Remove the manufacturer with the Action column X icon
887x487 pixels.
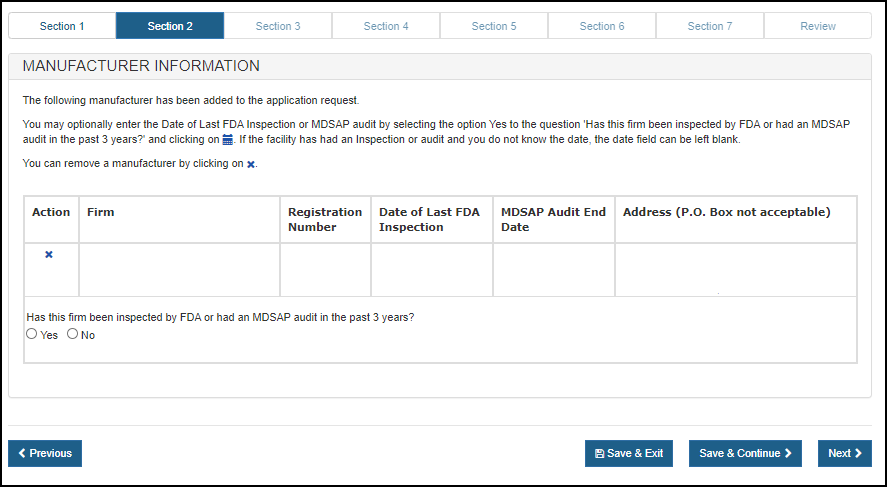tap(49, 255)
